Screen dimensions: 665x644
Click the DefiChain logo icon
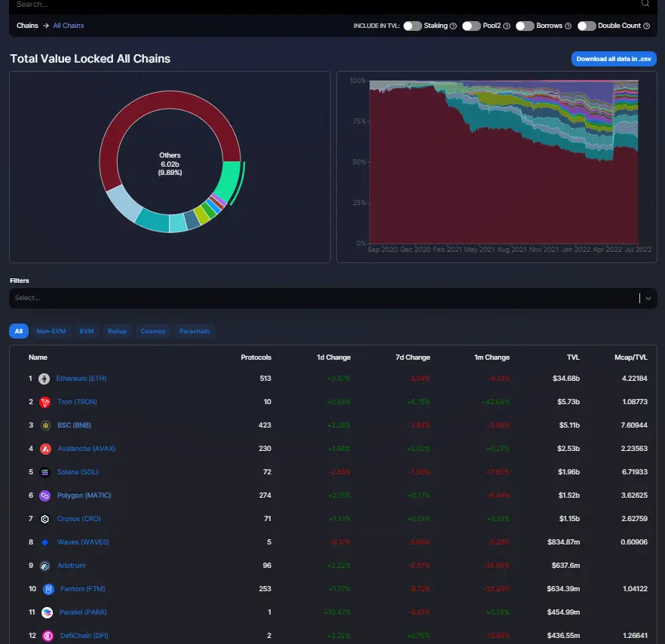coord(48,636)
